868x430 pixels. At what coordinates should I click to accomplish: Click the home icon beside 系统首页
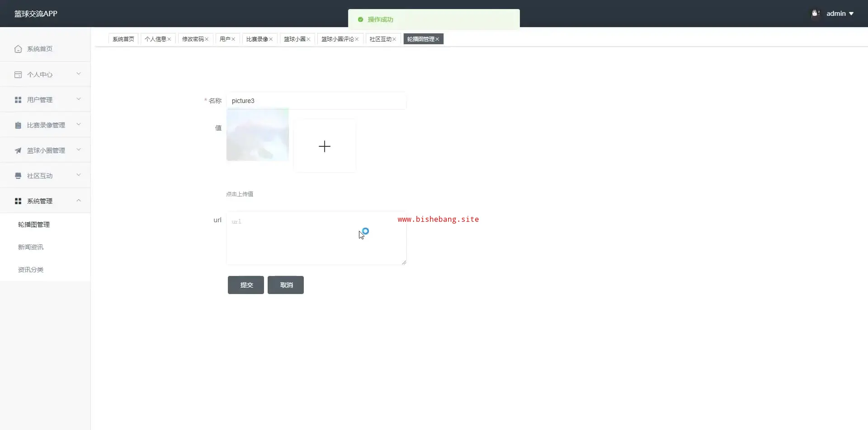point(18,49)
